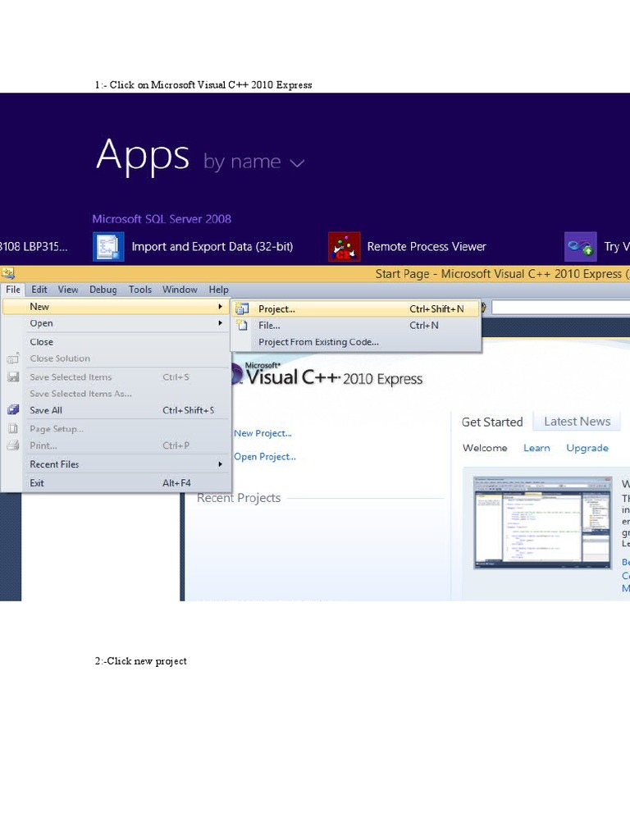Click the Save All icon

pos(13,410)
